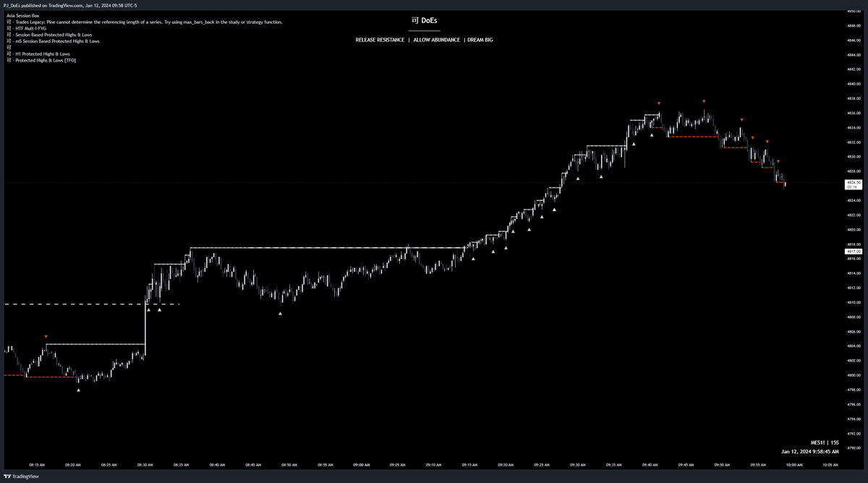Click the DREAM BIG text

click(x=480, y=40)
